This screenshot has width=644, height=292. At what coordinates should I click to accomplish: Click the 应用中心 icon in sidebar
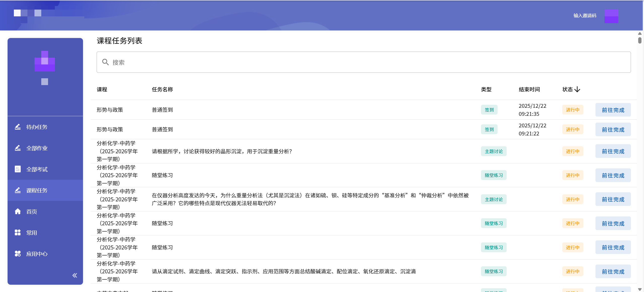tap(18, 254)
